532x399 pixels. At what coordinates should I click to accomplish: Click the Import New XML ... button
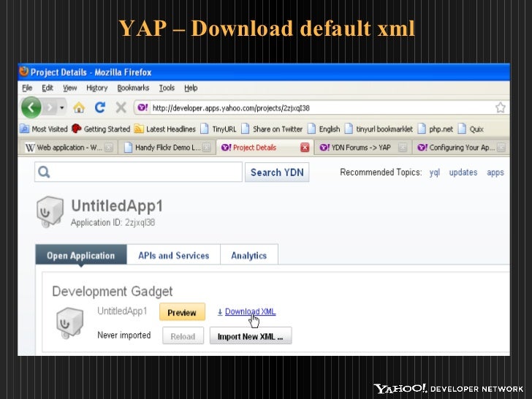(251, 336)
